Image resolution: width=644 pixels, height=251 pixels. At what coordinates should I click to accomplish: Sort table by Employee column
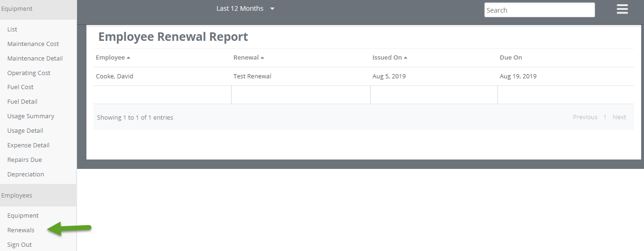coord(113,58)
